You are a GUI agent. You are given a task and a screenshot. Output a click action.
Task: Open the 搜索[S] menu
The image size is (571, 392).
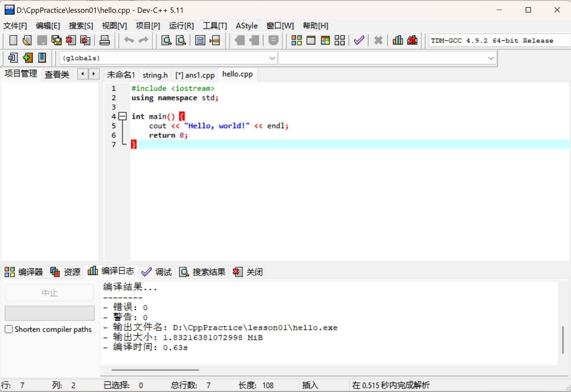point(81,26)
